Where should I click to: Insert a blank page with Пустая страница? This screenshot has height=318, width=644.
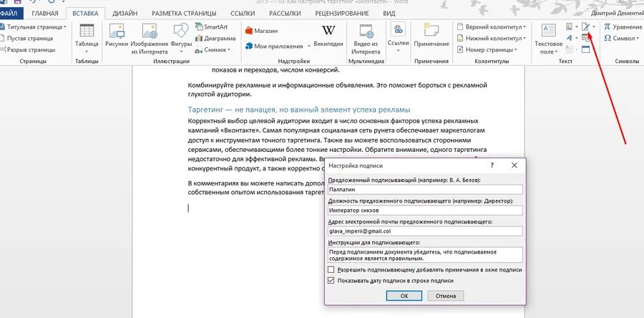pos(26,38)
